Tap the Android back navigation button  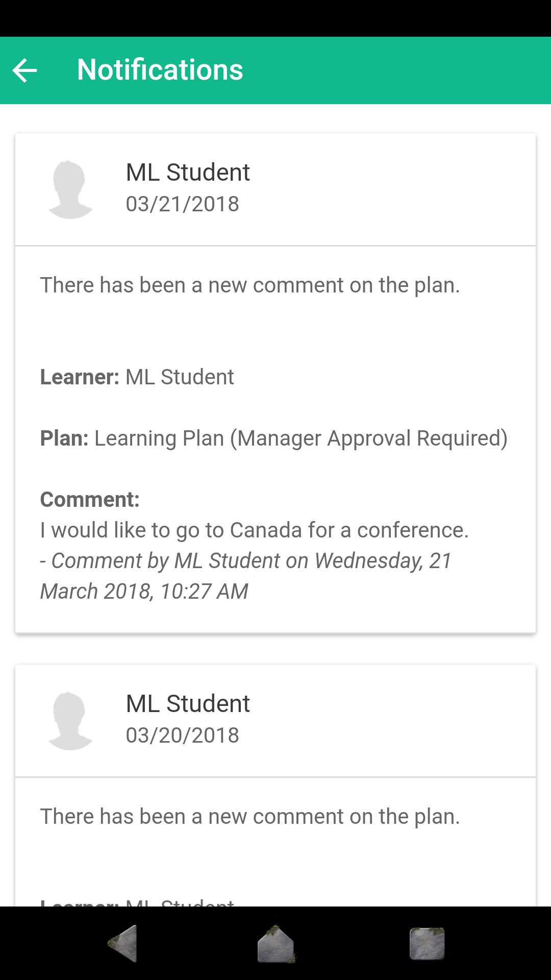click(x=123, y=943)
